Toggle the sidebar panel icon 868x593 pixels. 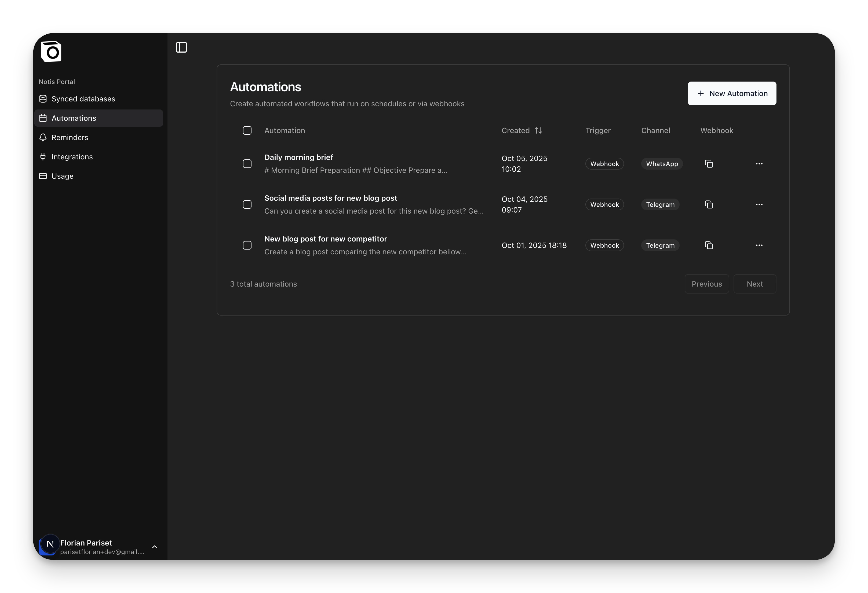pos(181,47)
